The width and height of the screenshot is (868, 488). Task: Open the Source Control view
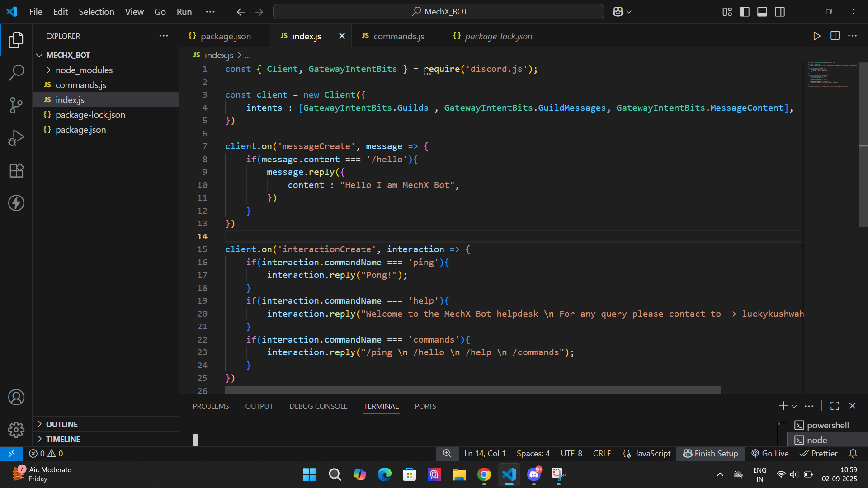[x=16, y=105]
